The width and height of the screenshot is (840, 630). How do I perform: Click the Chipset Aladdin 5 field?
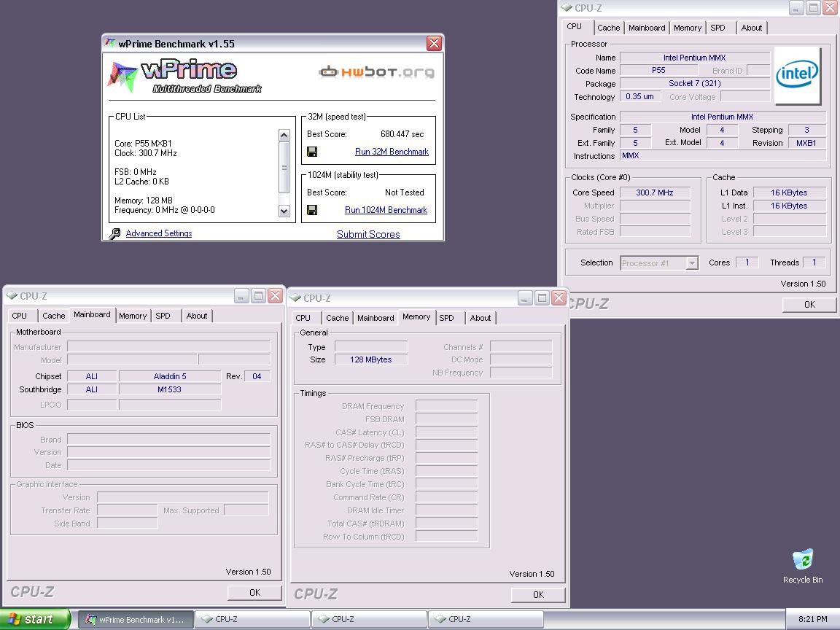tap(169, 376)
